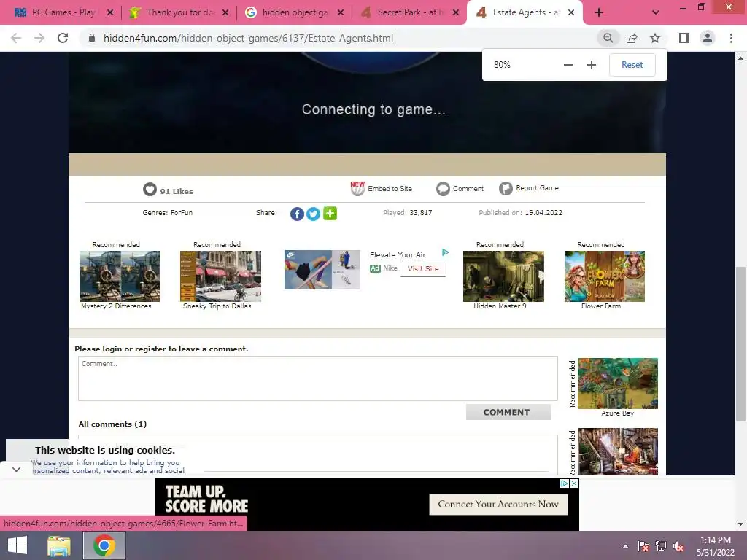This screenshot has height=560, width=747.
Task: Click Visit Site on Nike ad
Action: [423, 268]
